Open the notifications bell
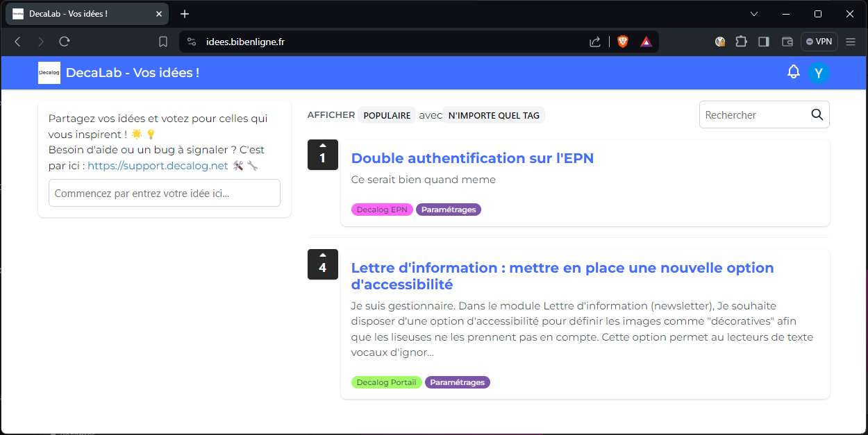This screenshot has height=435, width=868. [x=793, y=72]
